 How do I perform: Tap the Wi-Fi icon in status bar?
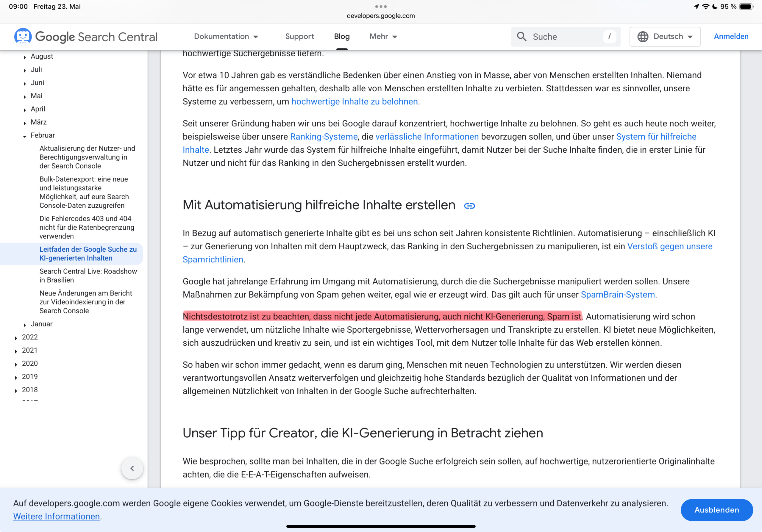coord(705,6)
